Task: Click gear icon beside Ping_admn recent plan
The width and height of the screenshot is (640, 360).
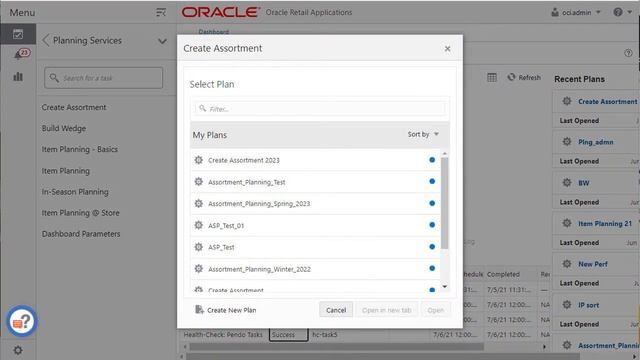Action: [567, 142]
